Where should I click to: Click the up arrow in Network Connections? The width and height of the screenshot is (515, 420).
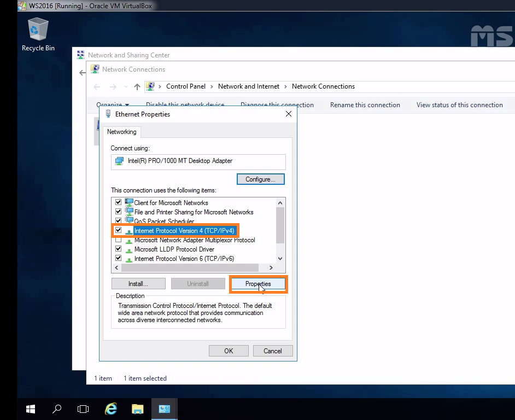point(137,87)
